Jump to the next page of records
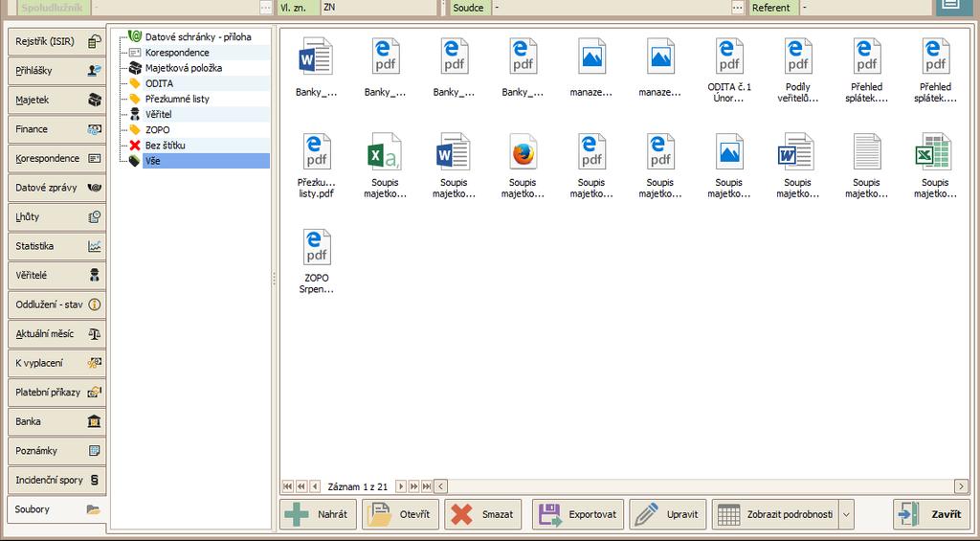 click(413, 486)
